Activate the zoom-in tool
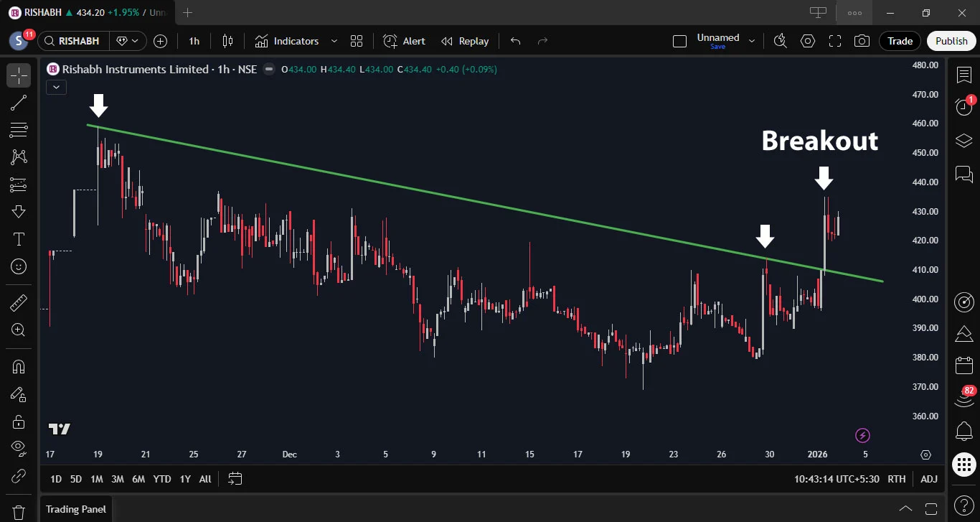Viewport: 980px width, 522px height. pyautogui.click(x=19, y=330)
